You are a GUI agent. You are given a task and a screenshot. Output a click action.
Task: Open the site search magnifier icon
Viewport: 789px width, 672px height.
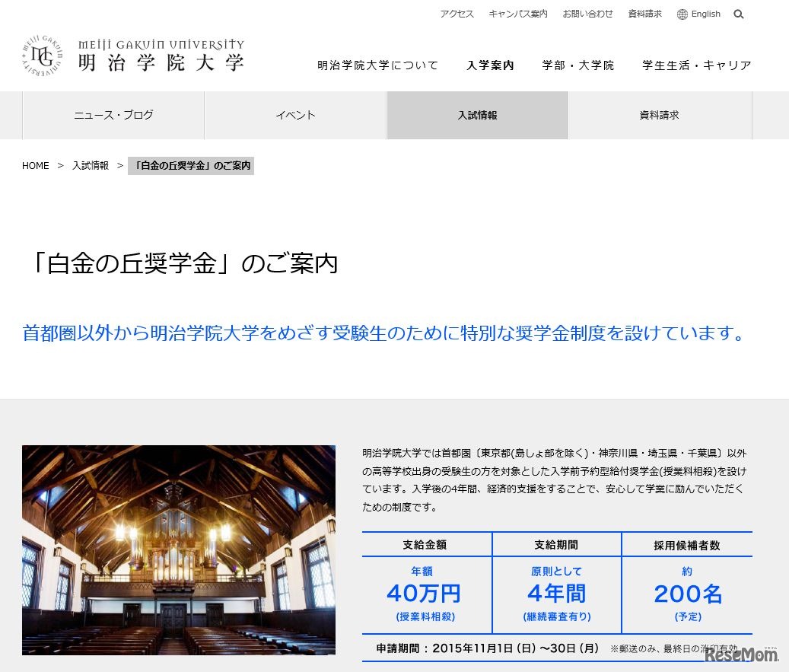(738, 14)
